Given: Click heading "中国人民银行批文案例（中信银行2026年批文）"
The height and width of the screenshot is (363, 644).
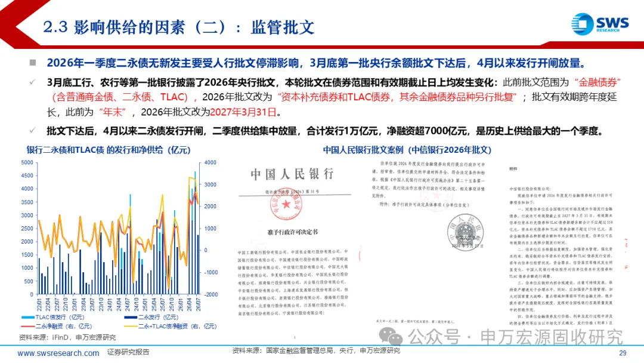Looking at the screenshot, I should pos(407,150).
